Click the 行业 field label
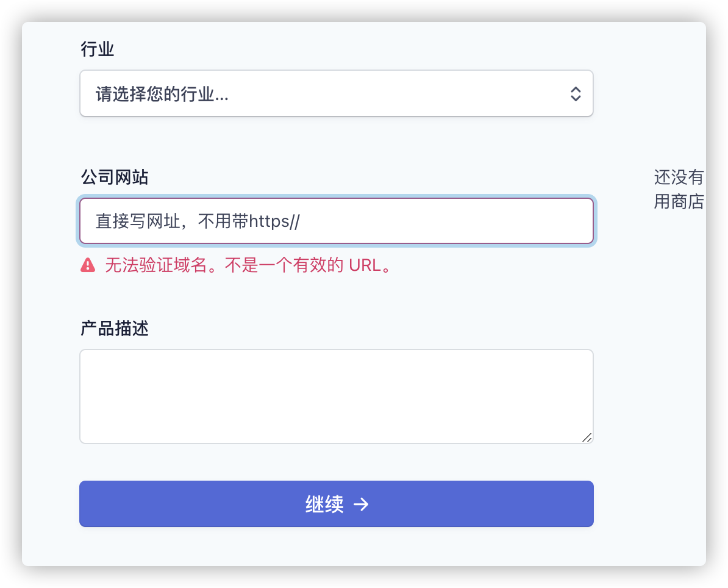Viewport: 728px width, 588px height. coord(98,49)
